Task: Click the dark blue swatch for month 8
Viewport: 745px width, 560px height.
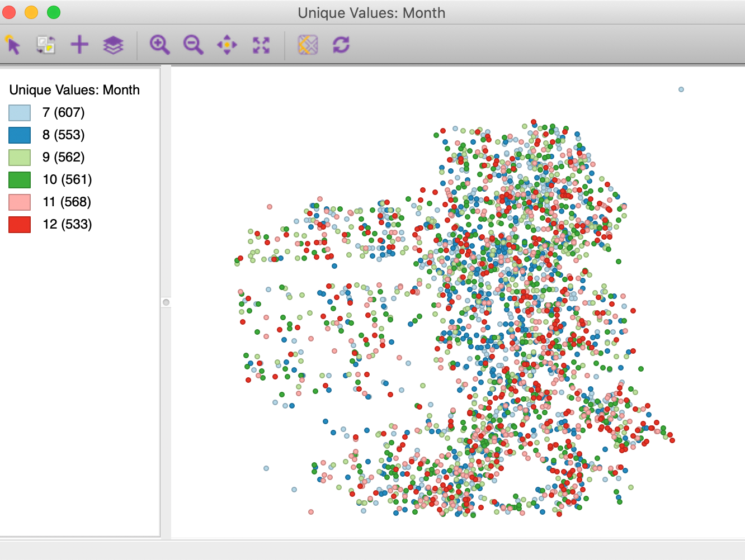Action: click(20, 135)
